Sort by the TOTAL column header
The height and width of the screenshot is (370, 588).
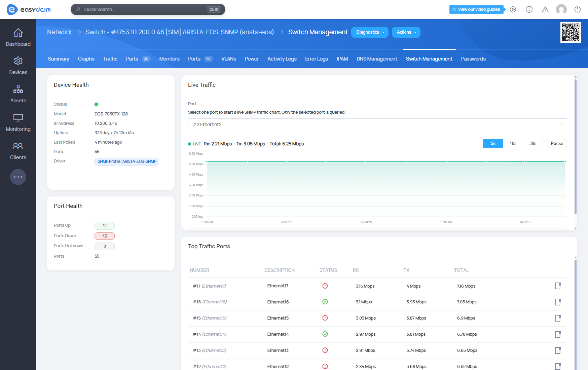coord(461,270)
